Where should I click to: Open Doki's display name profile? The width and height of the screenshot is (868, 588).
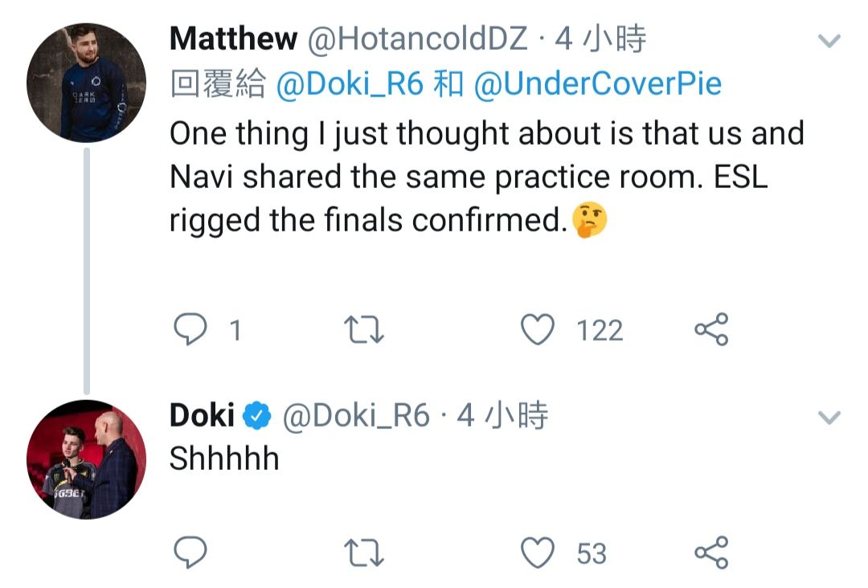[x=202, y=415]
